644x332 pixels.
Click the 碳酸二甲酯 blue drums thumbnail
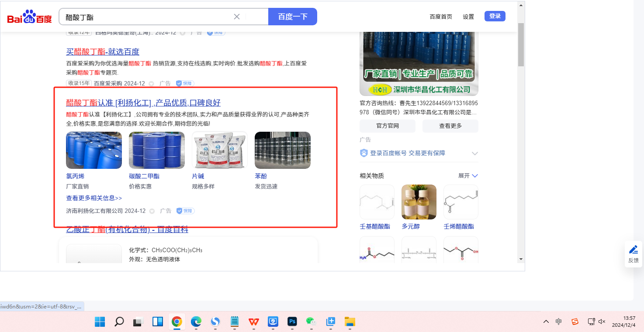click(157, 150)
